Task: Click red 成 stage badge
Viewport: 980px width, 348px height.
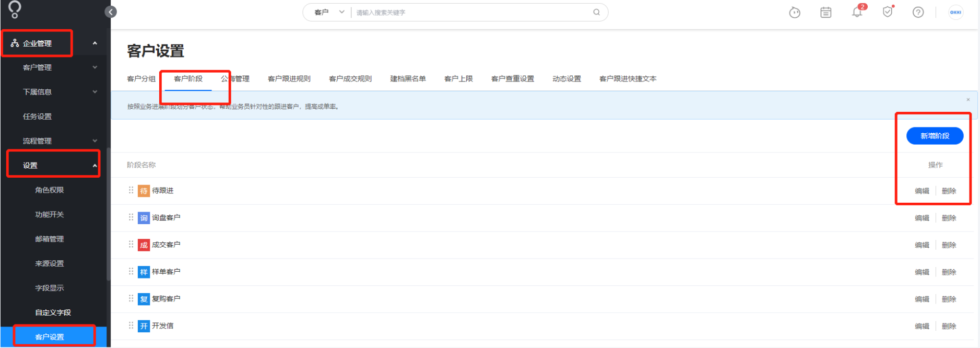Action: tap(144, 245)
